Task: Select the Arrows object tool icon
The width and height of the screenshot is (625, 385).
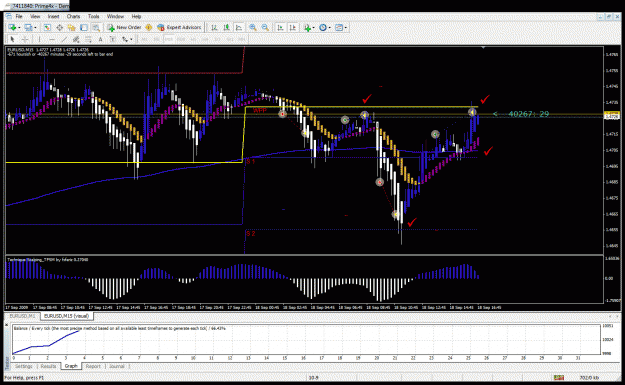Action: click(x=125, y=39)
